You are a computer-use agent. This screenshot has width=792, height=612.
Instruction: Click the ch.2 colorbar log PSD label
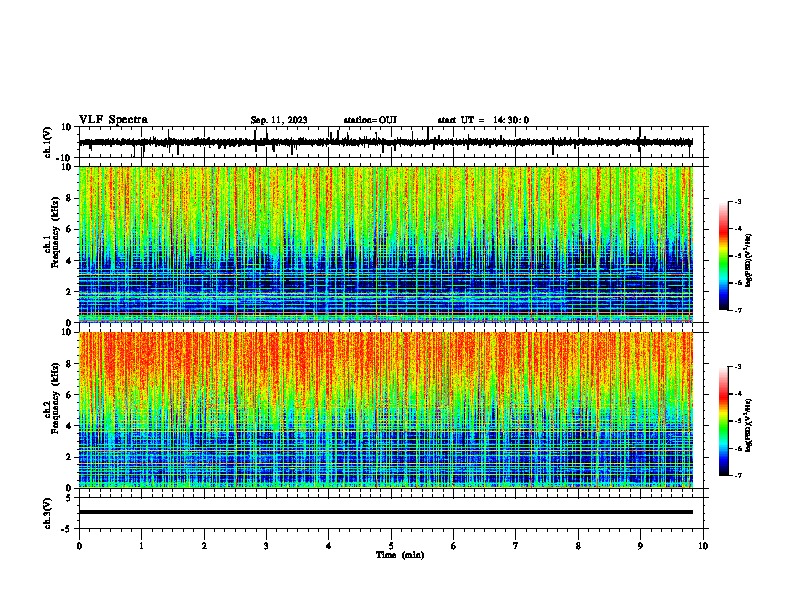pyautogui.click(x=748, y=426)
